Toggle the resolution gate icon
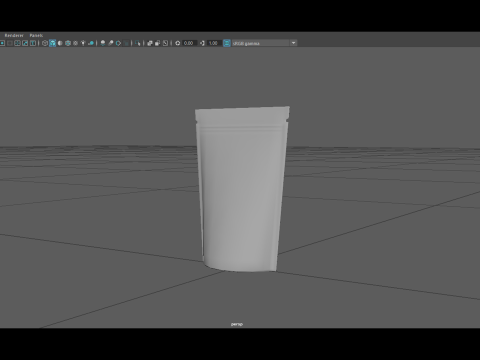480x360 pixels. [x=2, y=43]
